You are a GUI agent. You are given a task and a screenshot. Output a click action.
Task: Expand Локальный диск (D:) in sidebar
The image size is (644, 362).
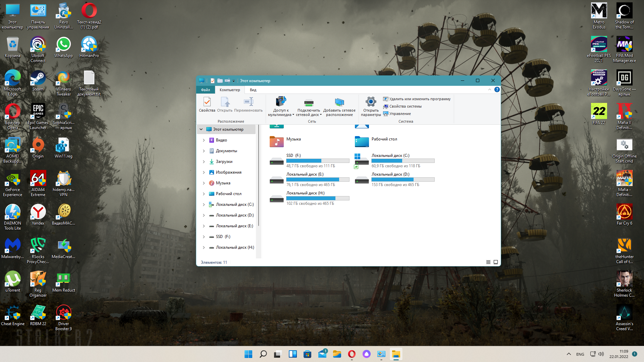tap(204, 215)
